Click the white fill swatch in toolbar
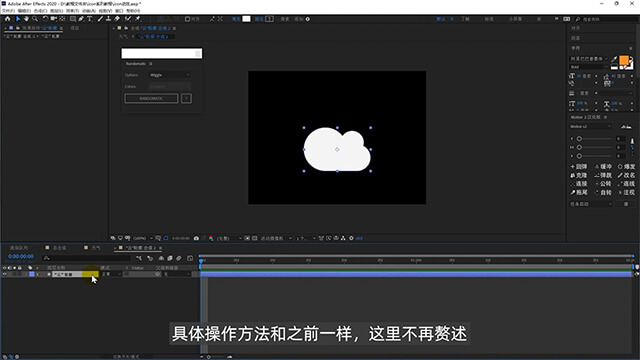This screenshot has height=360, width=640. click(247, 19)
